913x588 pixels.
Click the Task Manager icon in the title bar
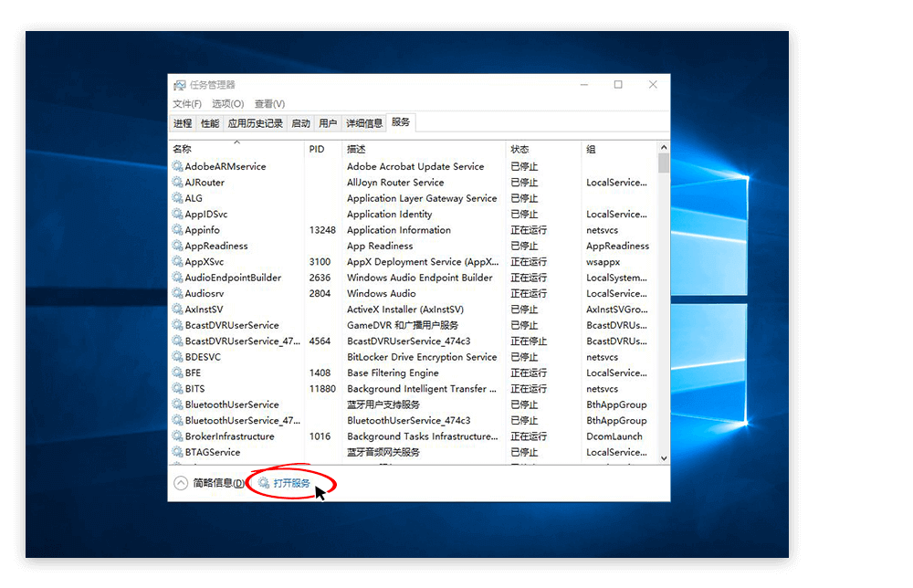[180, 84]
